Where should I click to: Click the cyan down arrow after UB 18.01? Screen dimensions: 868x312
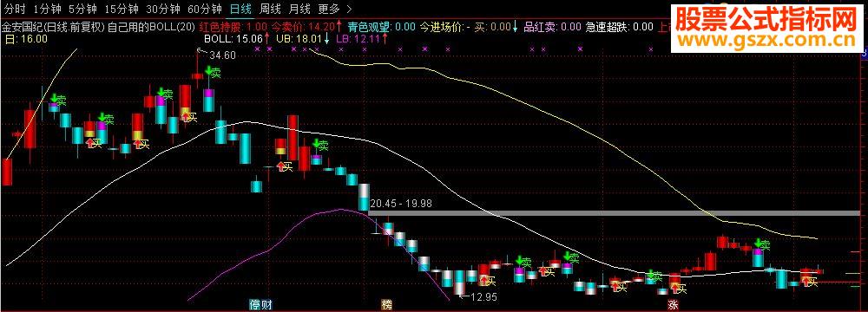coord(326,39)
